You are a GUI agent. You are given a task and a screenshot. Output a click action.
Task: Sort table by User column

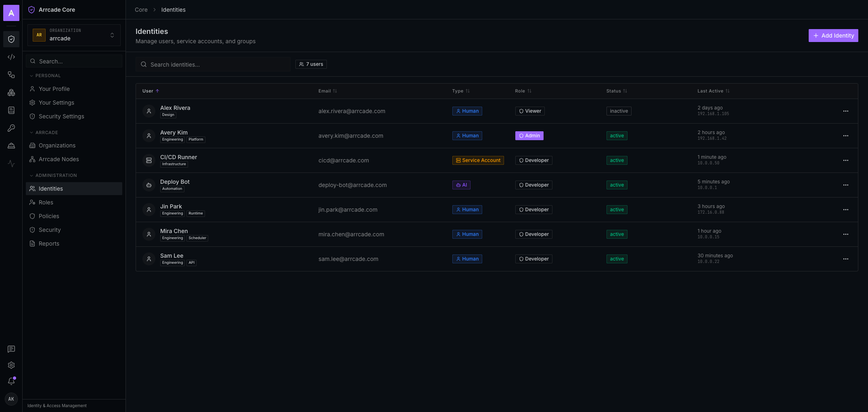pyautogui.click(x=151, y=91)
